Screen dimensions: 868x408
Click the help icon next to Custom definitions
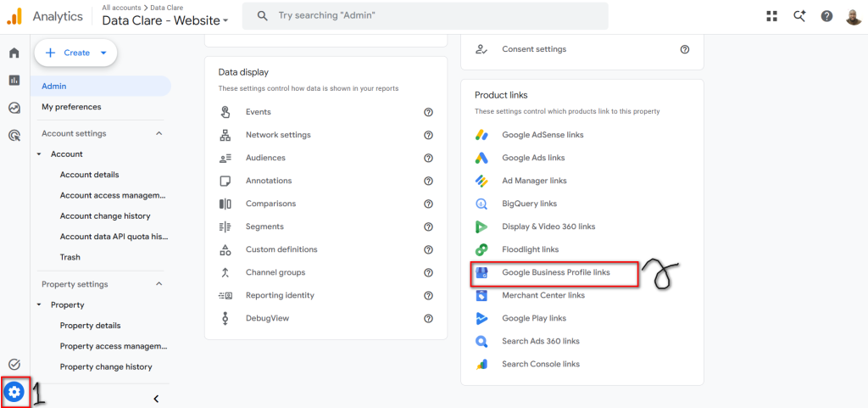click(x=428, y=249)
